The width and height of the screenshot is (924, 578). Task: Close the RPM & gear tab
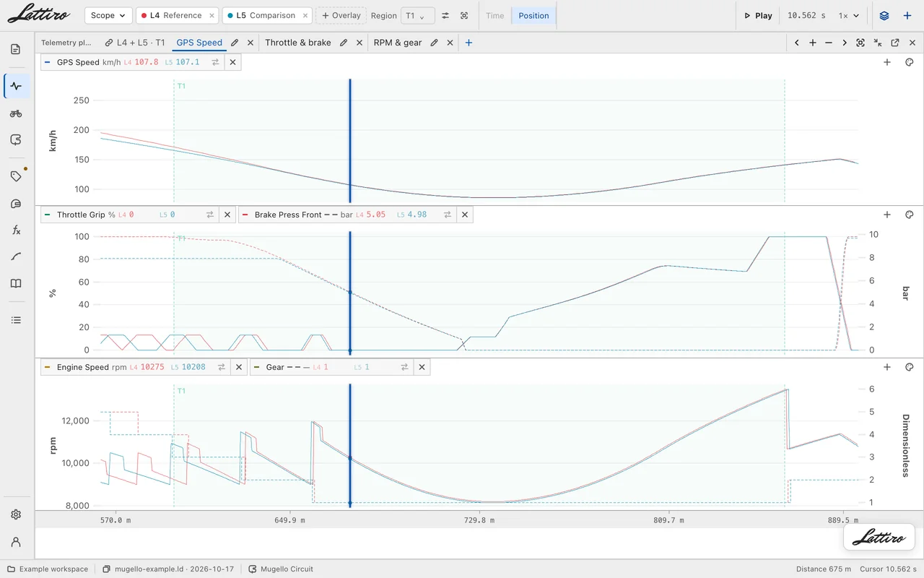pos(450,43)
